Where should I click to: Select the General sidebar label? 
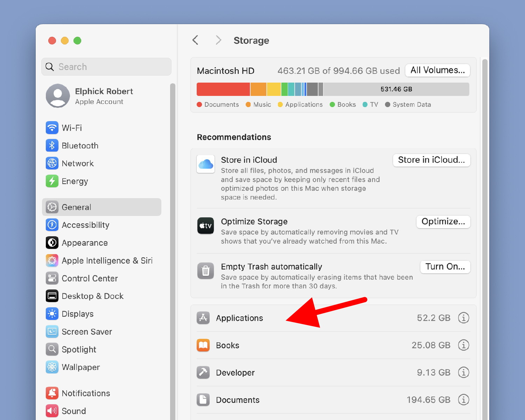pos(76,207)
